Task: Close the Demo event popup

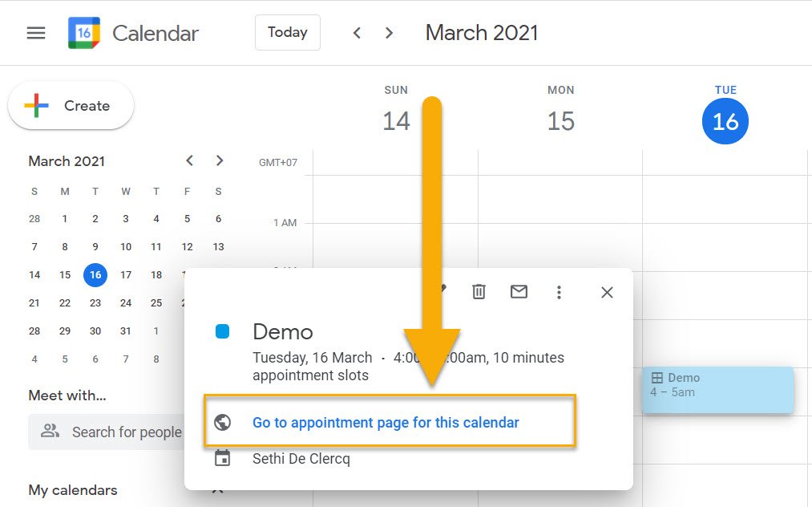Action: (607, 292)
